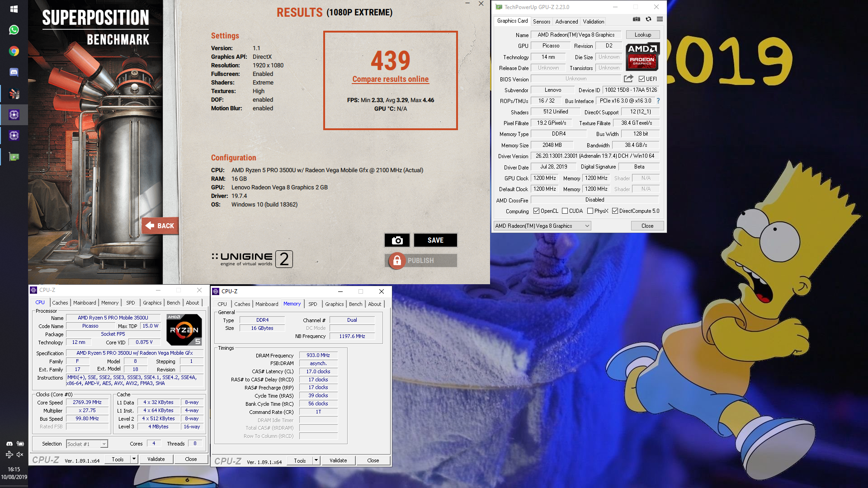Refresh GPU-Z readings
868x488 pixels.
(x=648, y=19)
